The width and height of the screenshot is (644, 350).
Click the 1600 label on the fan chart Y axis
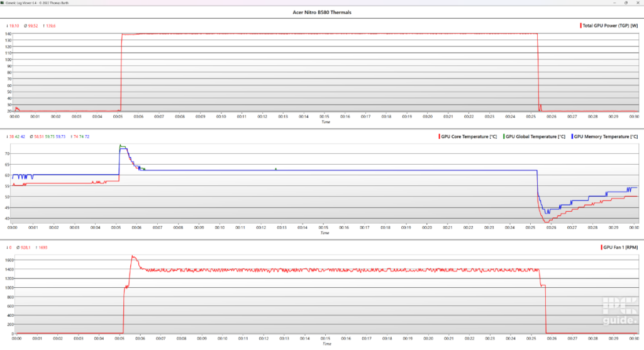[9, 260]
